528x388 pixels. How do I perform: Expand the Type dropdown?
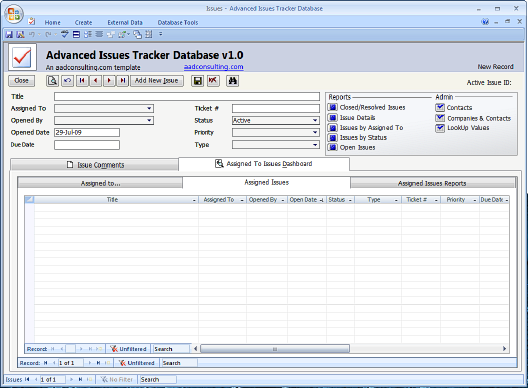coord(315,145)
